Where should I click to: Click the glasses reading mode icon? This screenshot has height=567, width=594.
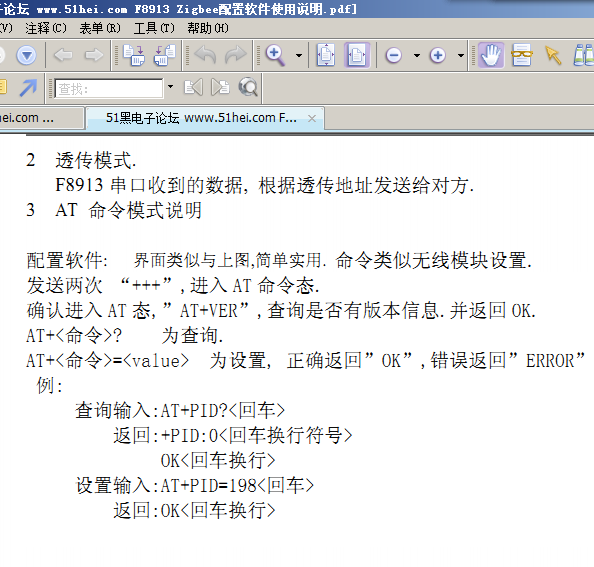coord(522,55)
